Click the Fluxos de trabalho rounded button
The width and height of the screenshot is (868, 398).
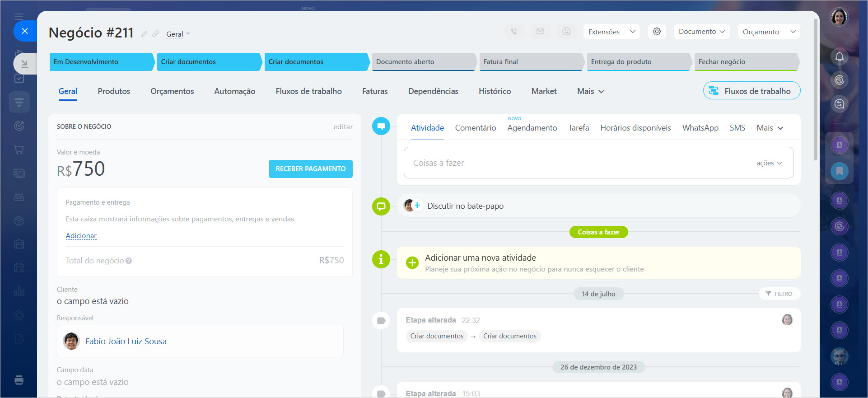pyautogui.click(x=751, y=91)
